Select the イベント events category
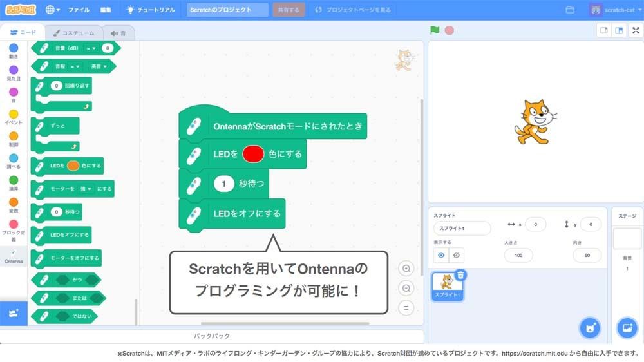The image size is (644, 362). point(14,117)
